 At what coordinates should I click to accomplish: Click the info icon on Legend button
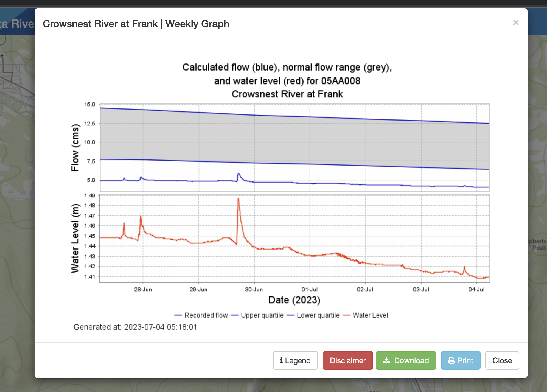click(281, 360)
